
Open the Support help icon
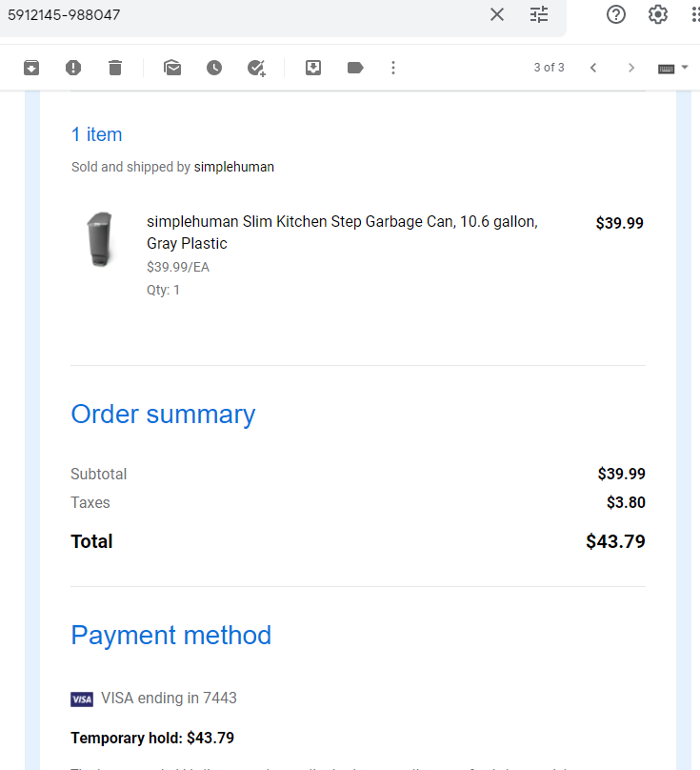(616, 14)
